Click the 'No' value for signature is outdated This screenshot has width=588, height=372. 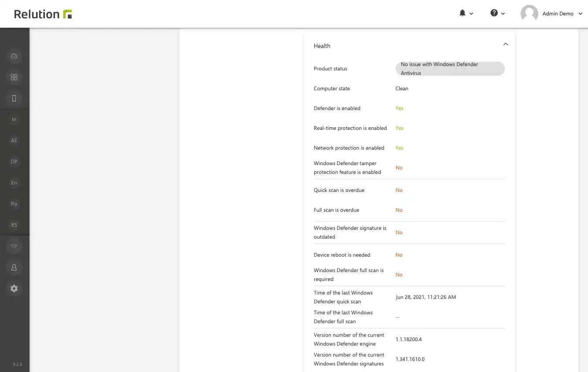click(x=399, y=232)
